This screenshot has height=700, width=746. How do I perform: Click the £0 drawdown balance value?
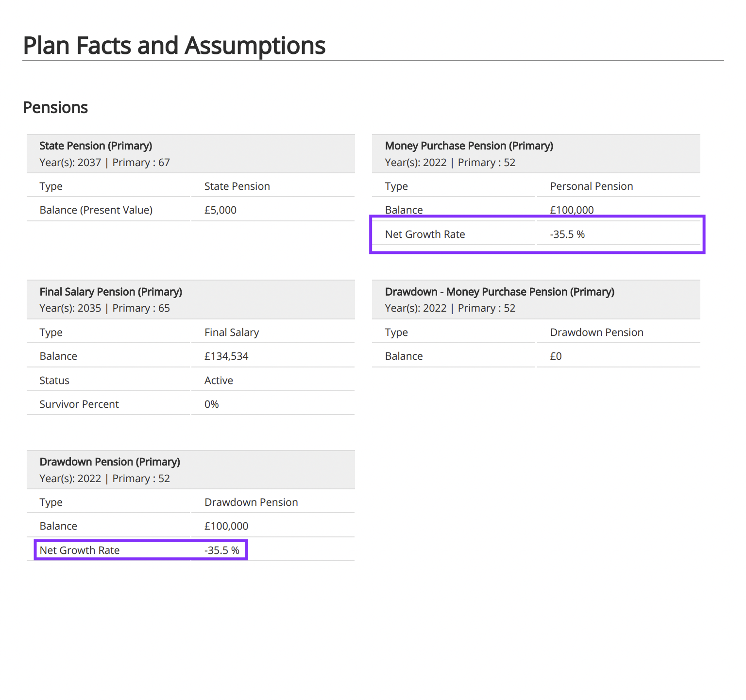(556, 356)
